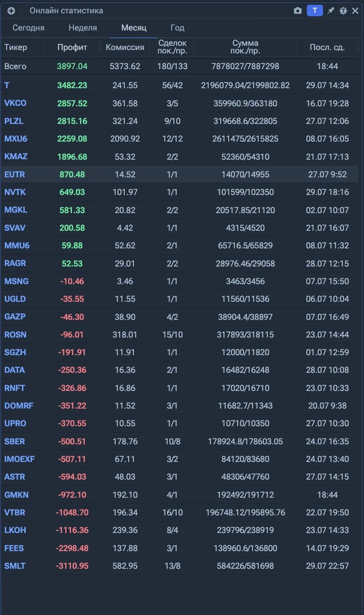Toggle the blue T button in header
This screenshot has height=615, width=364.
tap(314, 10)
